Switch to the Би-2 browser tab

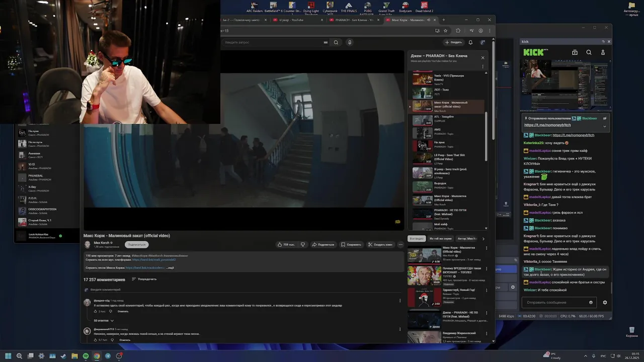click(245, 20)
